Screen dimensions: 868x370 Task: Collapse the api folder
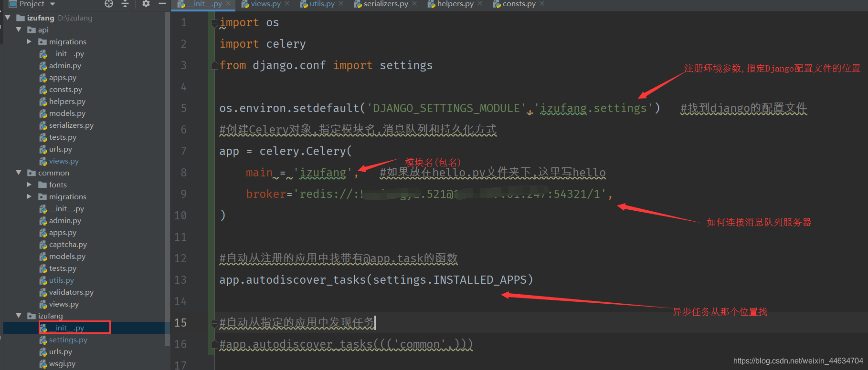(x=19, y=30)
